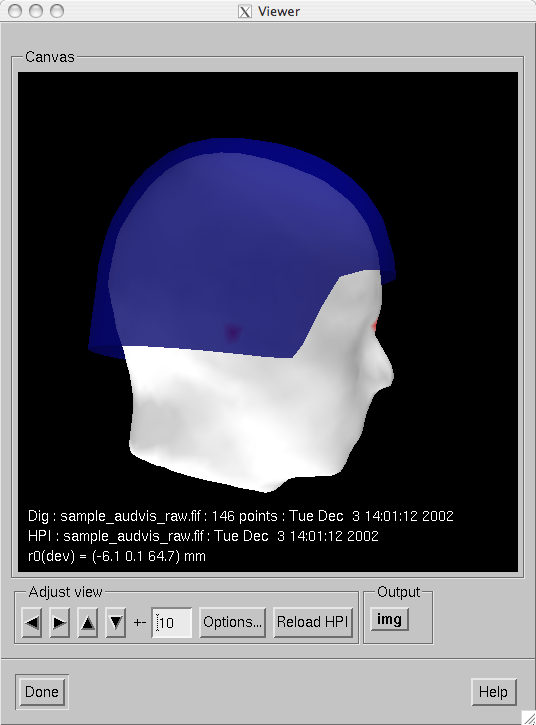Minimize the Viewer window via middle button
Screen dimensions: 536x725
(x=36, y=11)
